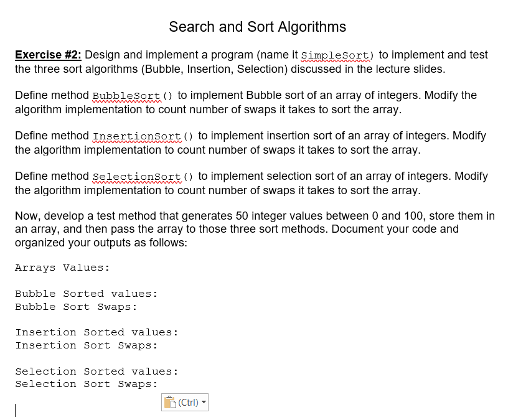
Task: Click the title Search and Sort Algorithms
Action: click(257, 27)
